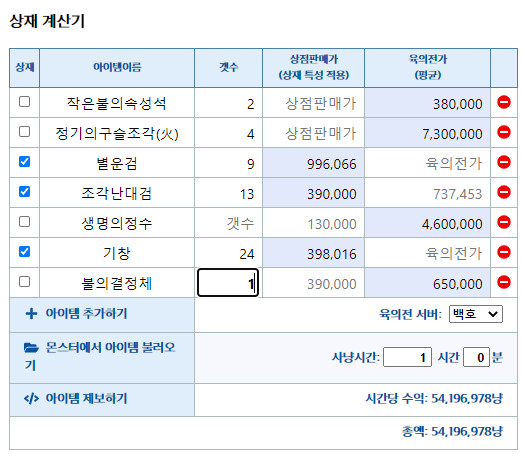Click the 갯수 field for 작은불의속성석

228,103
